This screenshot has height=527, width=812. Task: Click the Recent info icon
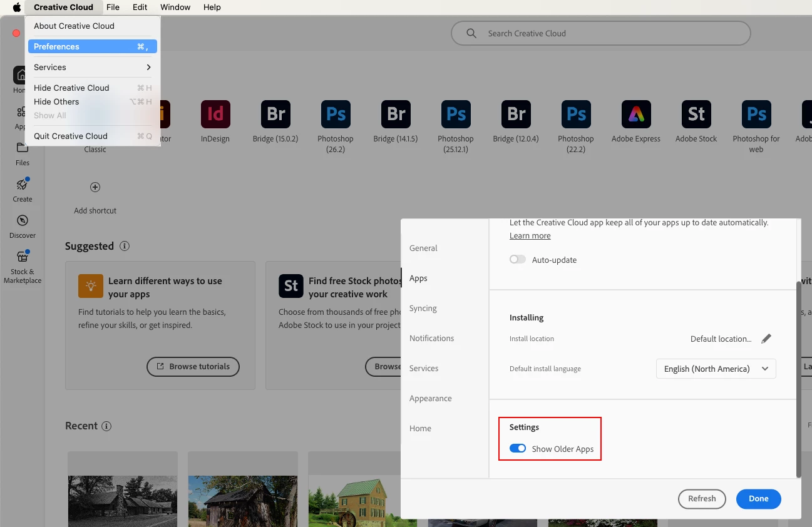[x=106, y=426]
